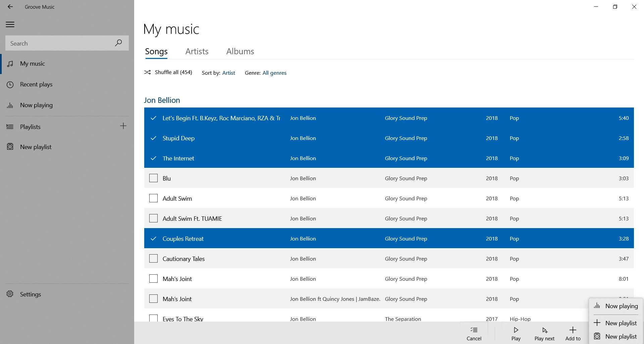Uncheck the Couples Retreat song
644x344 pixels.
point(153,238)
